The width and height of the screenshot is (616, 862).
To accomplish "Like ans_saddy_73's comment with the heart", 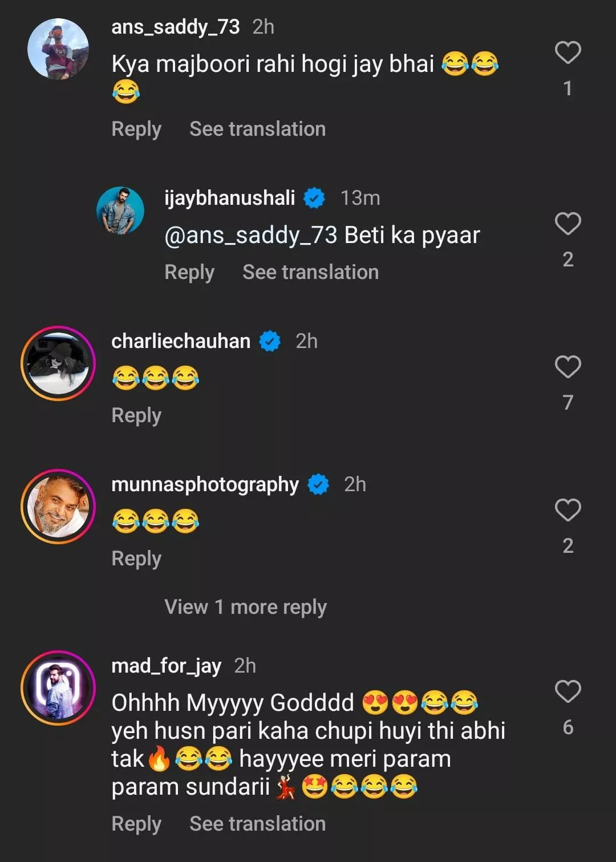I will [568, 52].
